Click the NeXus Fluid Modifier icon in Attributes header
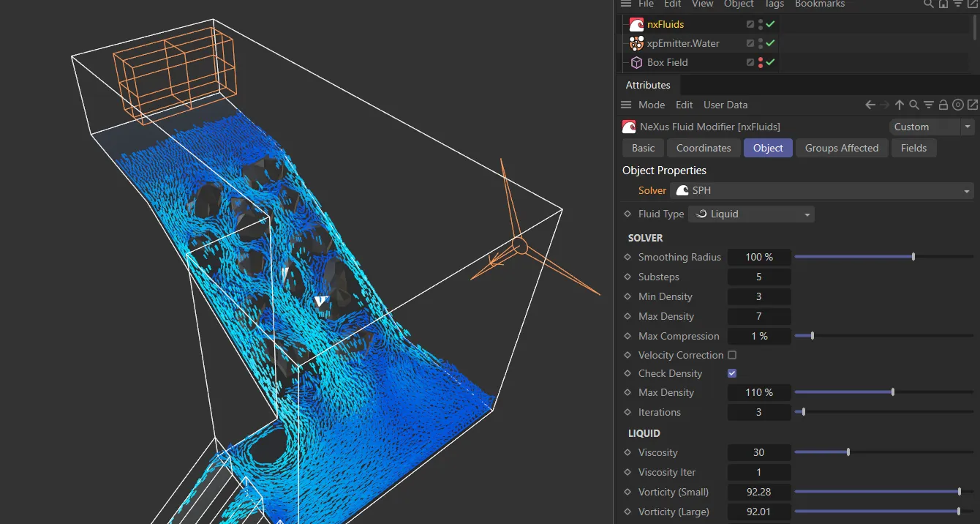The width and height of the screenshot is (980, 524). click(628, 126)
